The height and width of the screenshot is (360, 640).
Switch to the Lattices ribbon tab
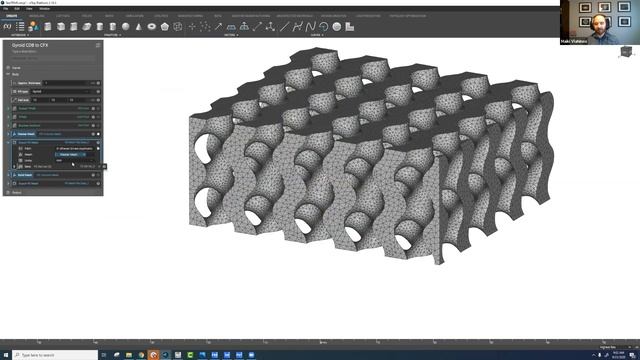63,16
